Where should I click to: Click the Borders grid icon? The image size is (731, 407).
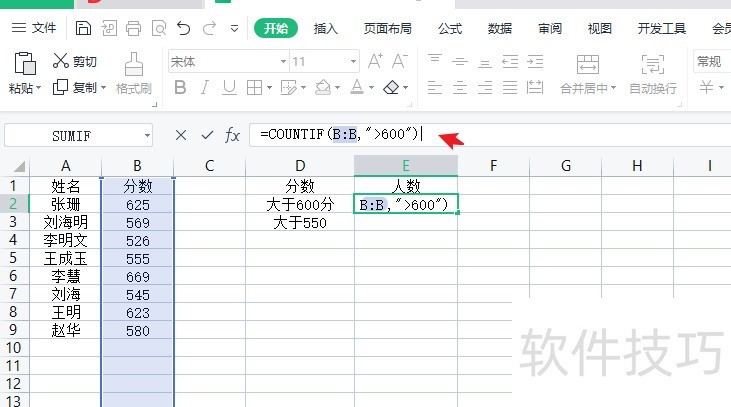pyautogui.click(x=254, y=87)
